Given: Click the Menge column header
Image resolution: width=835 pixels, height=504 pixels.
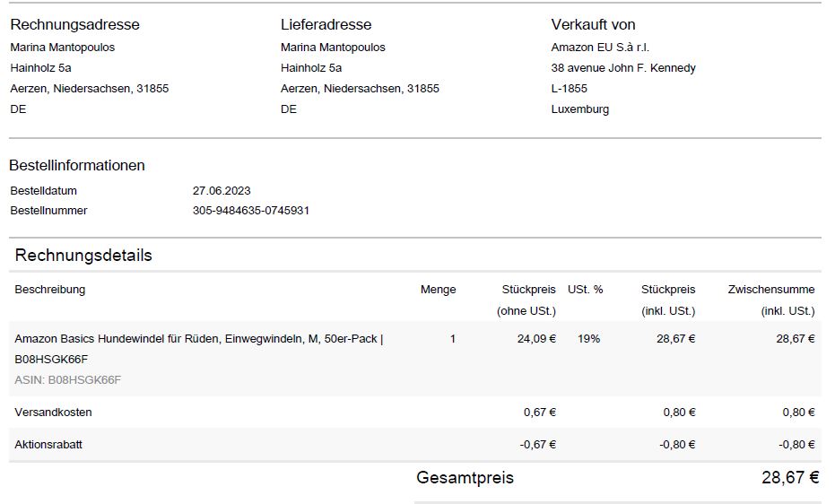Looking at the screenshot, I should (438, 290).
